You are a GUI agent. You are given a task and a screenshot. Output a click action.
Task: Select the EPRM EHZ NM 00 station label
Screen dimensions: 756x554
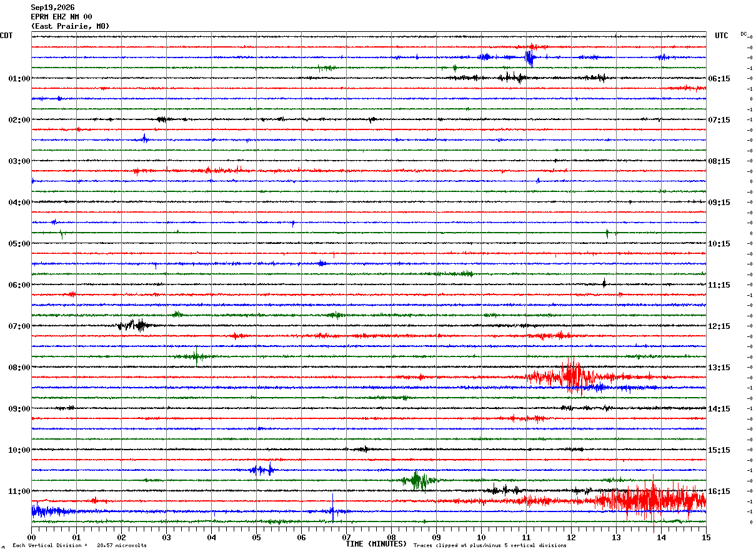click(x=61, y=17)
